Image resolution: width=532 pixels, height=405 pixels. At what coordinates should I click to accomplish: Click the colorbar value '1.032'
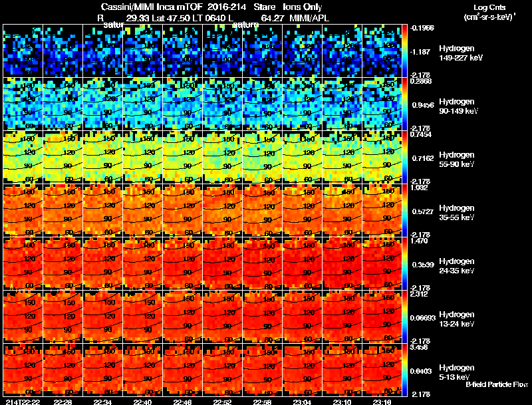419,188
